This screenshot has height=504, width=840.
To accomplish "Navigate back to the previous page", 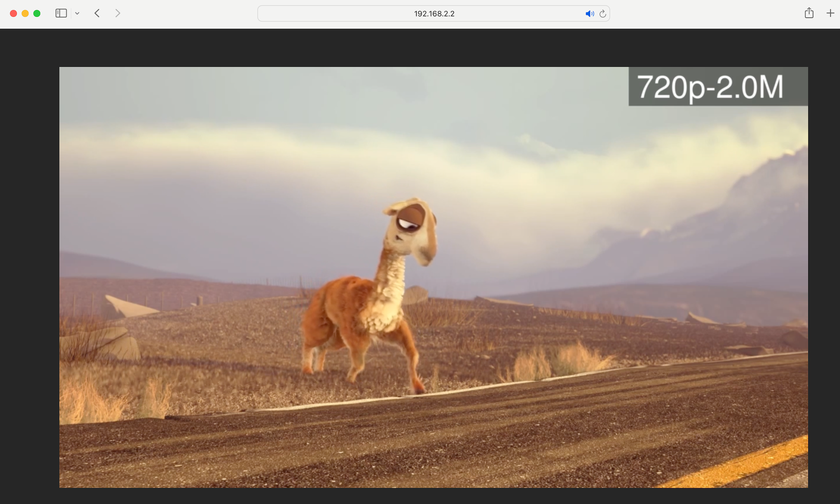I will coord(97,13).
